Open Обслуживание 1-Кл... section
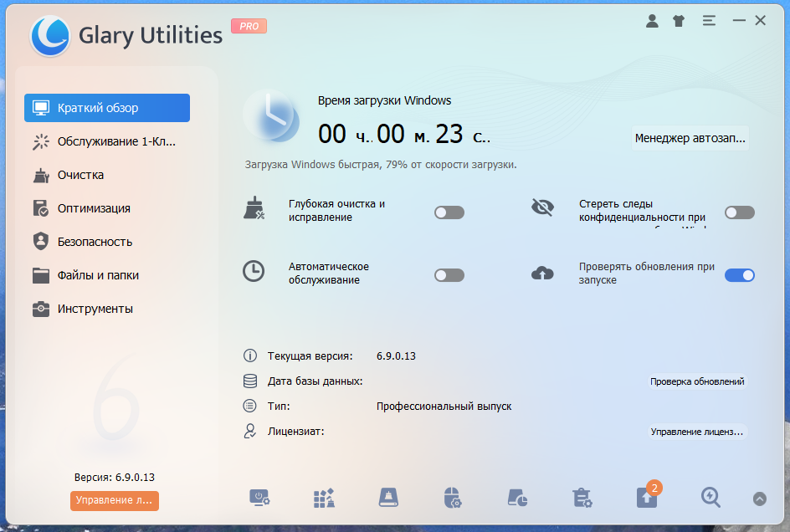Viewport: 790px width, 532px height. click(x=107, y=141)
